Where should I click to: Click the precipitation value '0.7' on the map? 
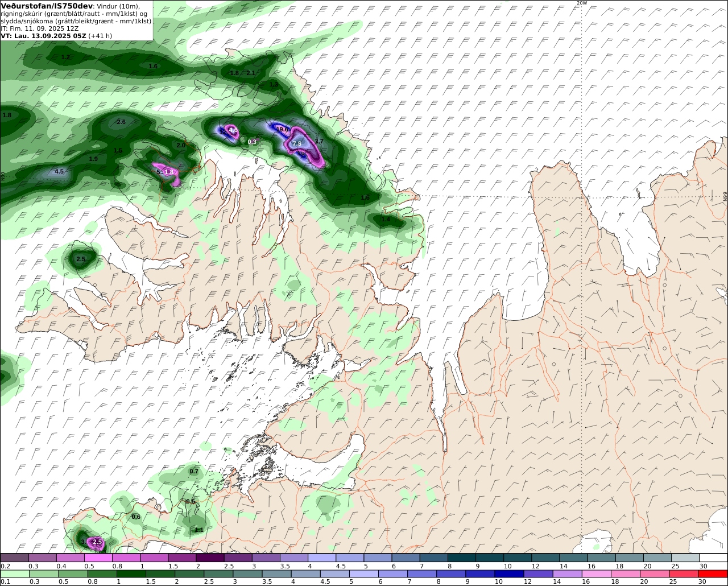point(194,471)
